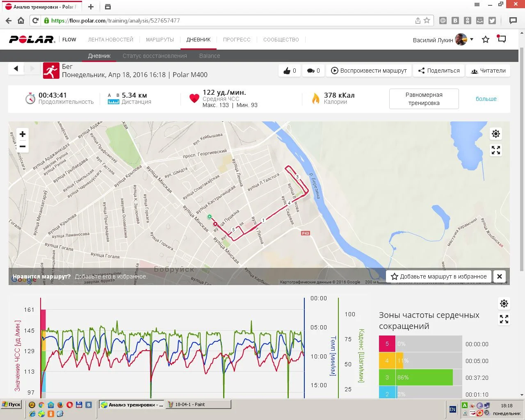Image resolution: width=525 pixels, height=420 pixels.
Task: Open the notifications icon in header
Action: pyautogui.click(x=502, y=39)
